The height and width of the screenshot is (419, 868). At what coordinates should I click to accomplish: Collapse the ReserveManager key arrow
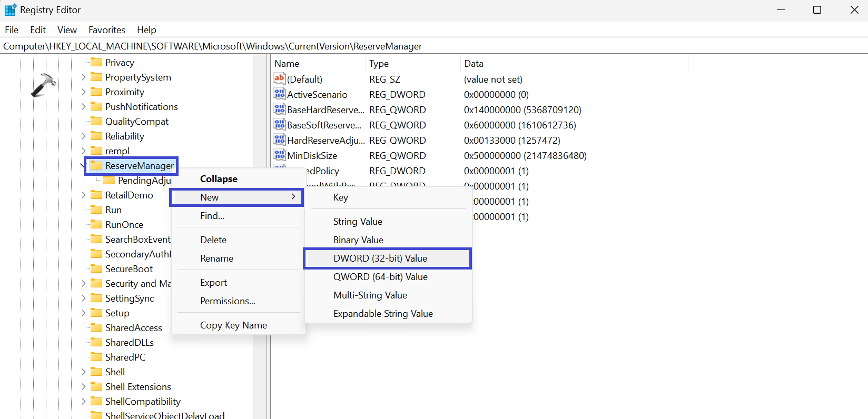(83, 166)
